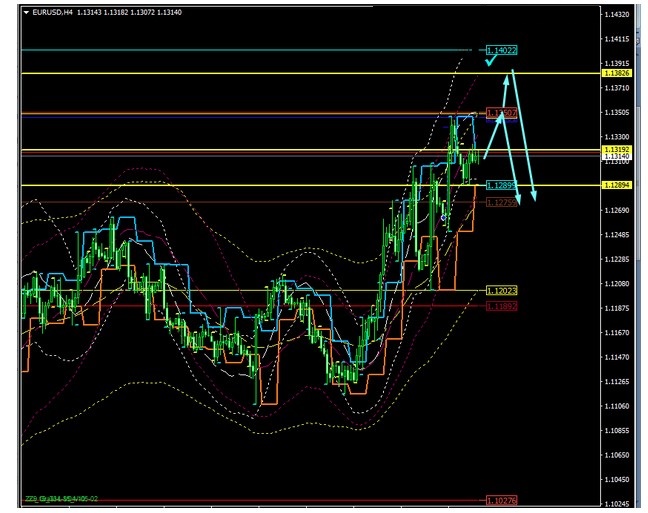Select the yellow 1.13826 axis price tag
Viewport: 648px width, 513px height.
[616, 74]
